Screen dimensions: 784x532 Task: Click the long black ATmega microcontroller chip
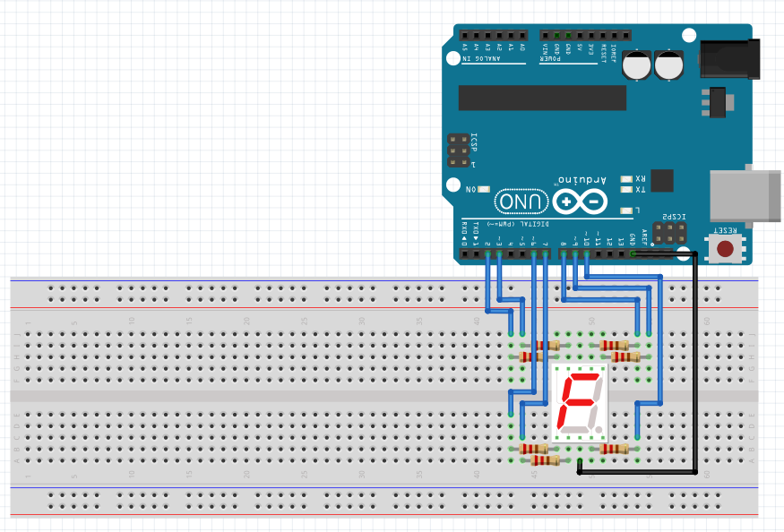click(x=541, y=98)
